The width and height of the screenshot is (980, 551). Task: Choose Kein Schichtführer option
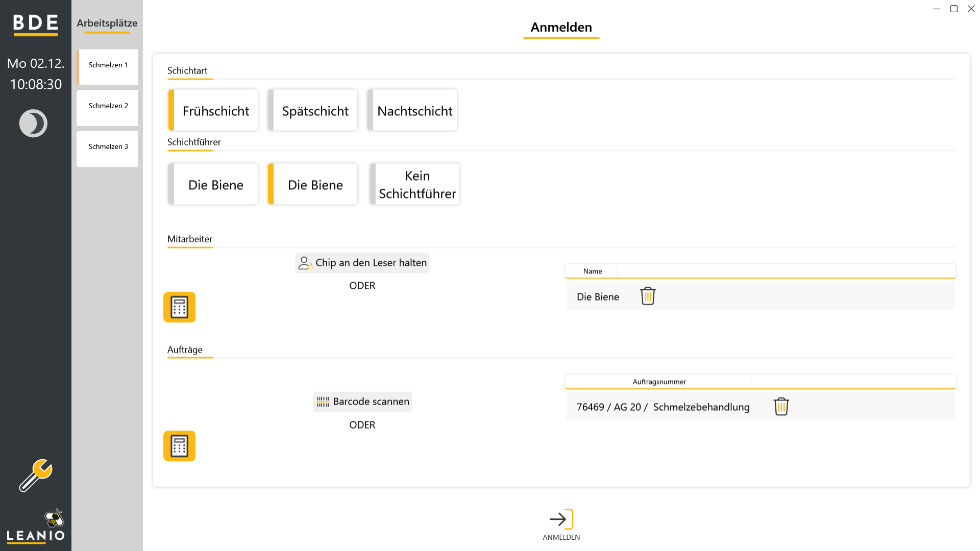pos(415,184)
